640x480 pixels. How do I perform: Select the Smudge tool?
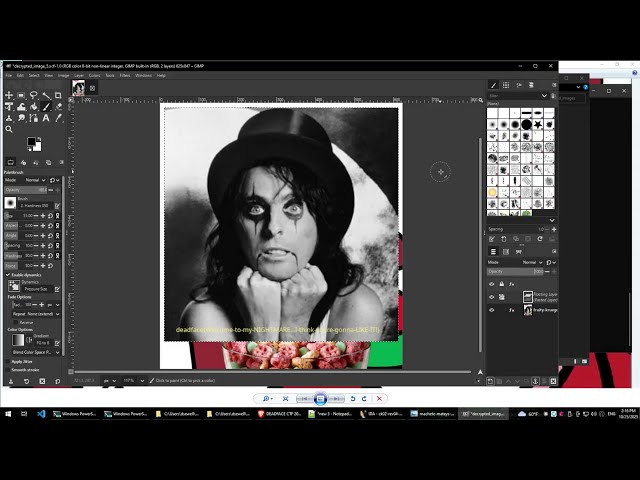coord(21,118)
